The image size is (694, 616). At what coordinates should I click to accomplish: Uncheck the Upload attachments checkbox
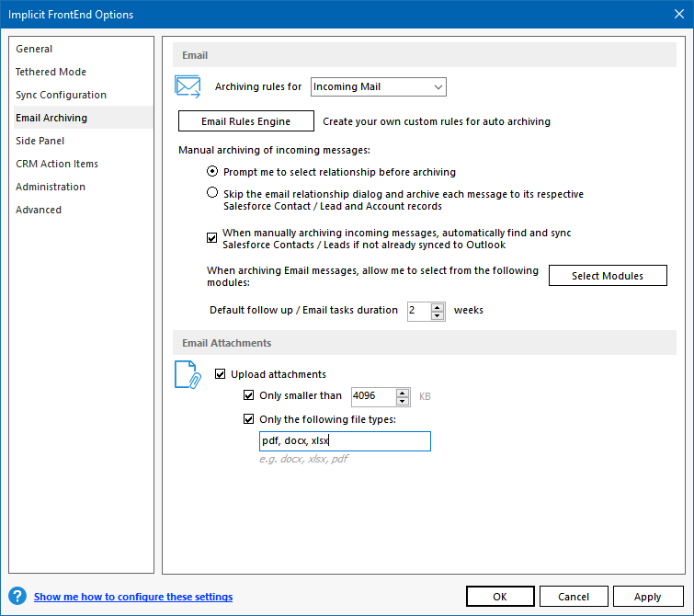tap(221, 374)
